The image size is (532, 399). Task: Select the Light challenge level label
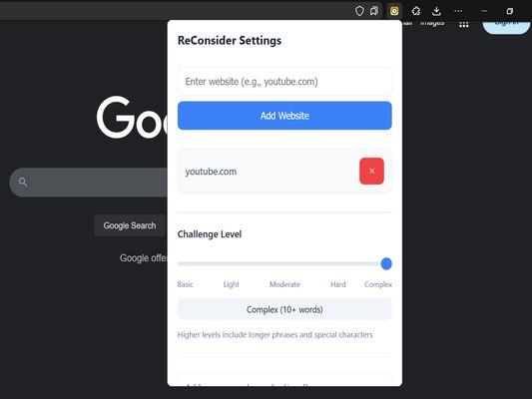pos(231,284)
